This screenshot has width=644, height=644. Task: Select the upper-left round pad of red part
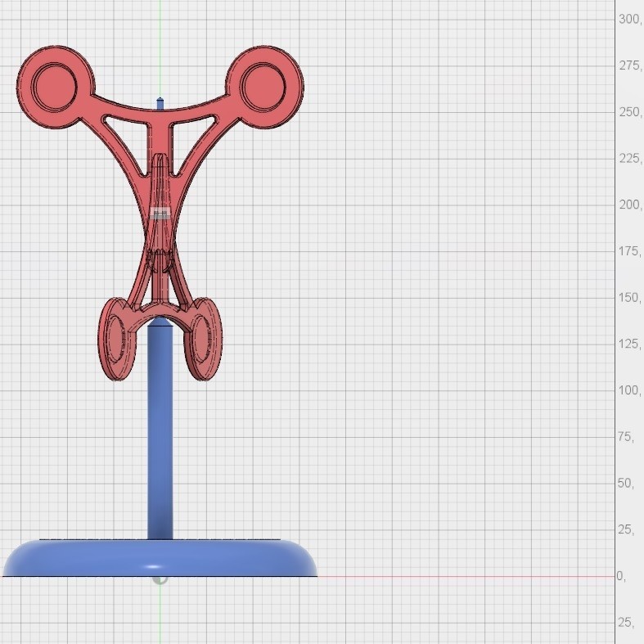click(x=56, y=87)
